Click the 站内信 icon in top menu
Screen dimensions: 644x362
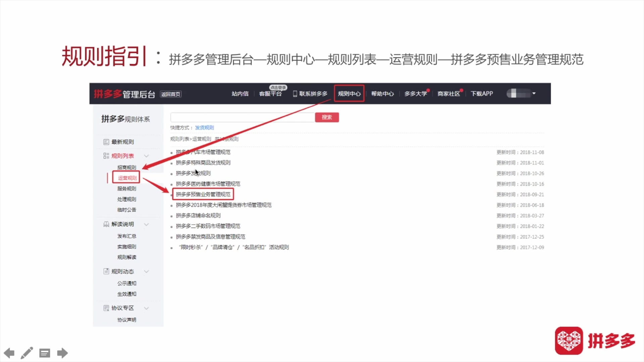pos(240,93)
